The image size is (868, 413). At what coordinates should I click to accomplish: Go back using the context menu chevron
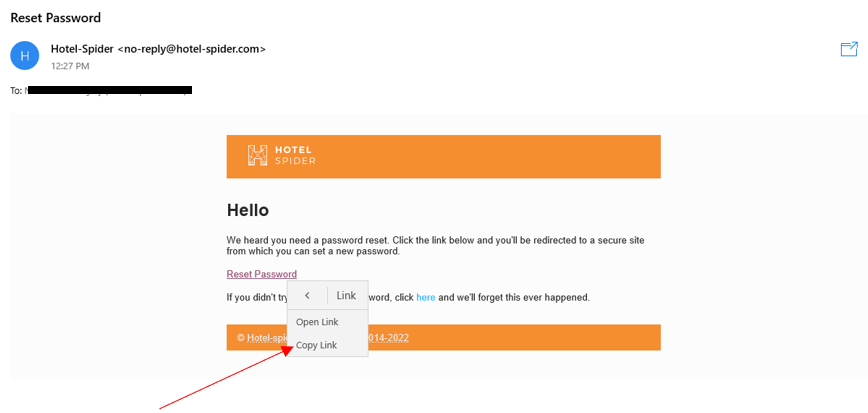(x=307, y=296)
